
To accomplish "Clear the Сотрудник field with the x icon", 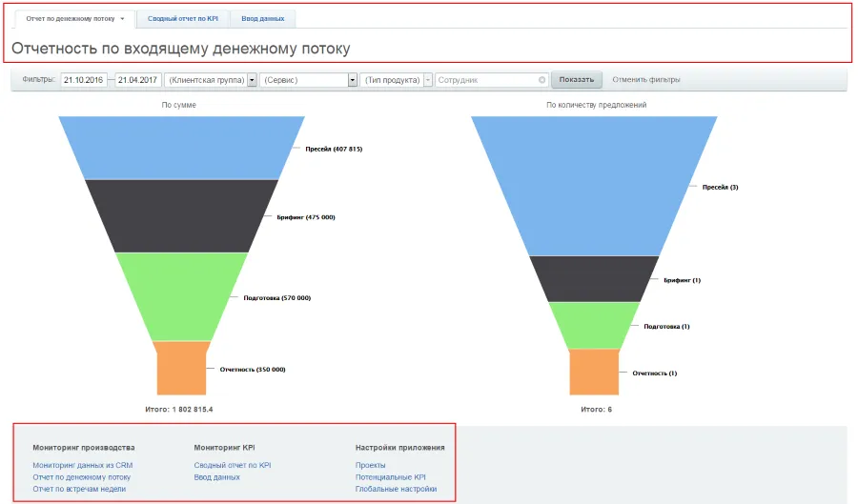I will (x=542, y=80).
